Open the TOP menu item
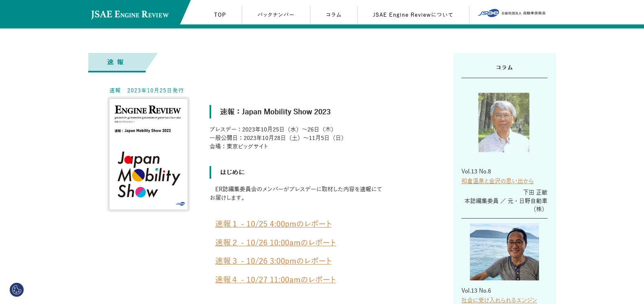This screenshot has width=644, height=304. (220, 15)
